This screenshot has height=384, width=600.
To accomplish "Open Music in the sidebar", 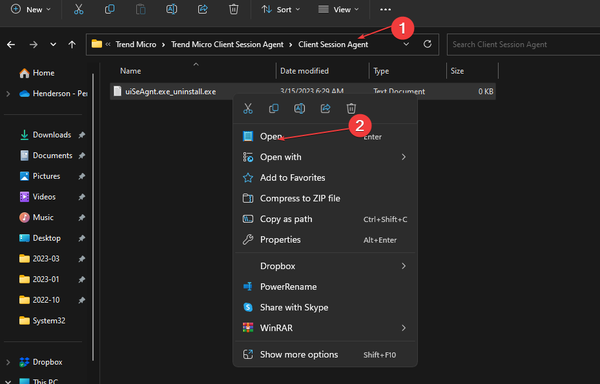I will pyautogui.click(x=36, y=218).
